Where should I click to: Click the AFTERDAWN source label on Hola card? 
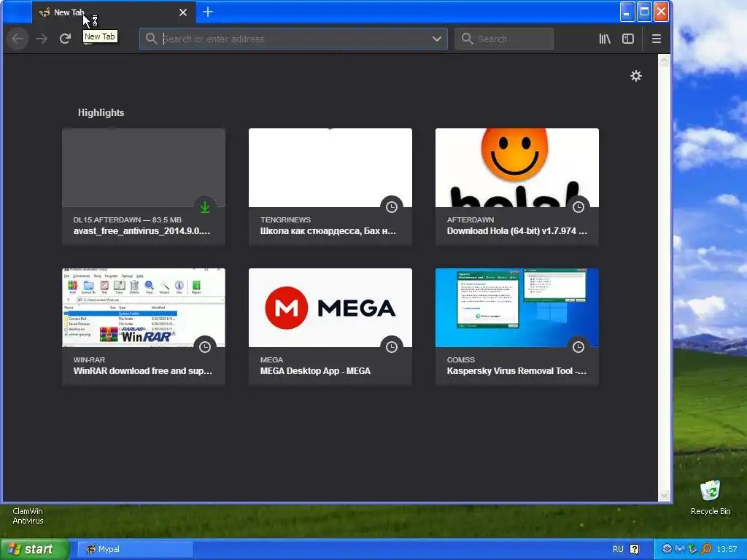coord(471,219)
